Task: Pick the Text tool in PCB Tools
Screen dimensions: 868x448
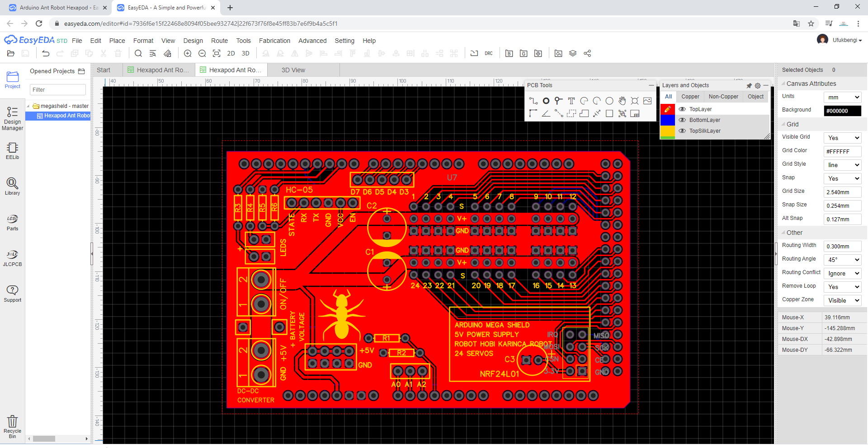Action: 571,101
